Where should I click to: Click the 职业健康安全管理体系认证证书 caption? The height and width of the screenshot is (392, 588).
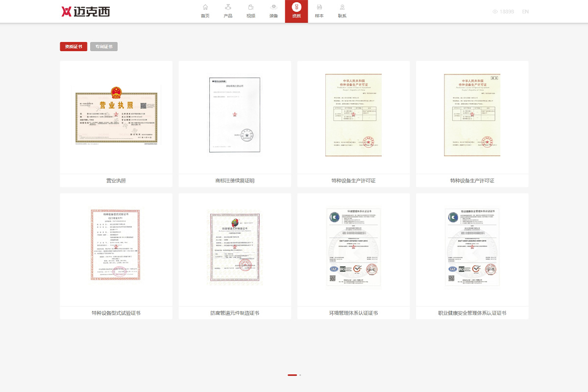click(x=472, y=313)
